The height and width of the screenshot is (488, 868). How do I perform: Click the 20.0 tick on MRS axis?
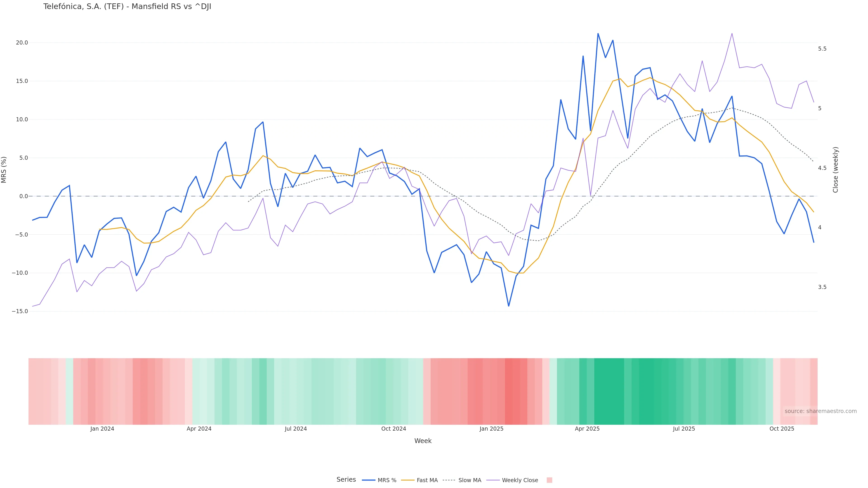click(21, 43)
